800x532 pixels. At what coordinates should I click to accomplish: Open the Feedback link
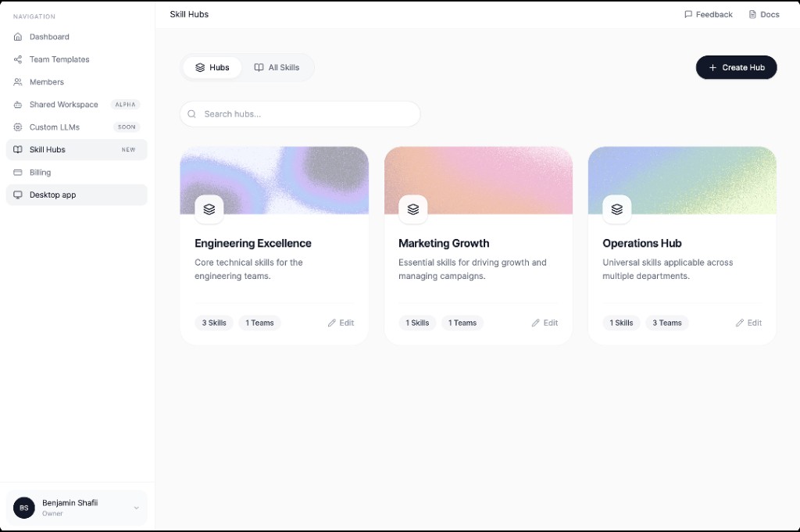(708, 15)
